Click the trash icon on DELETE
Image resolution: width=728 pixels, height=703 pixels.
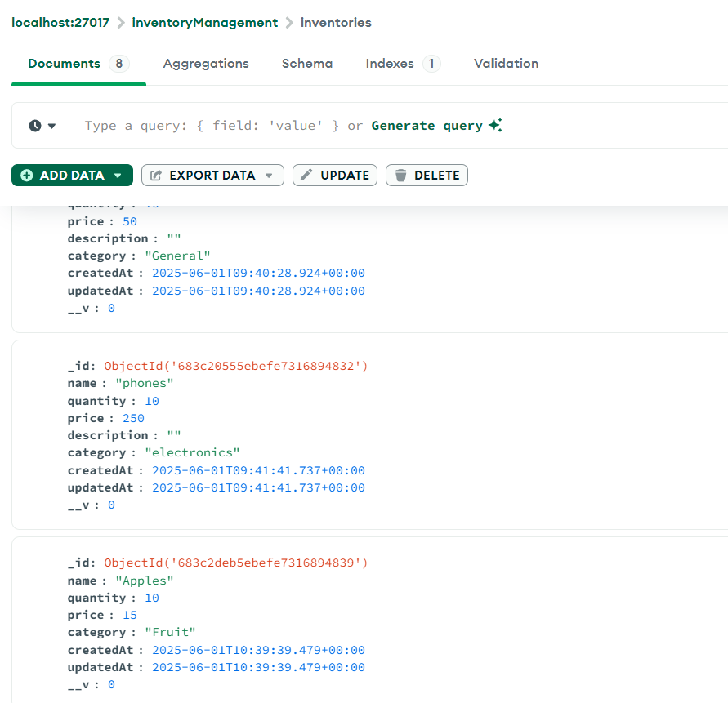click(400, 176)
